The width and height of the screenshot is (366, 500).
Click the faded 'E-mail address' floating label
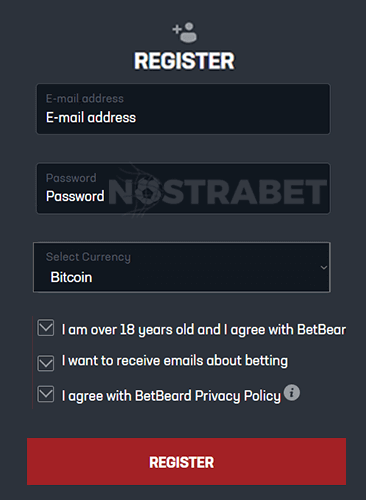point(85,99)
